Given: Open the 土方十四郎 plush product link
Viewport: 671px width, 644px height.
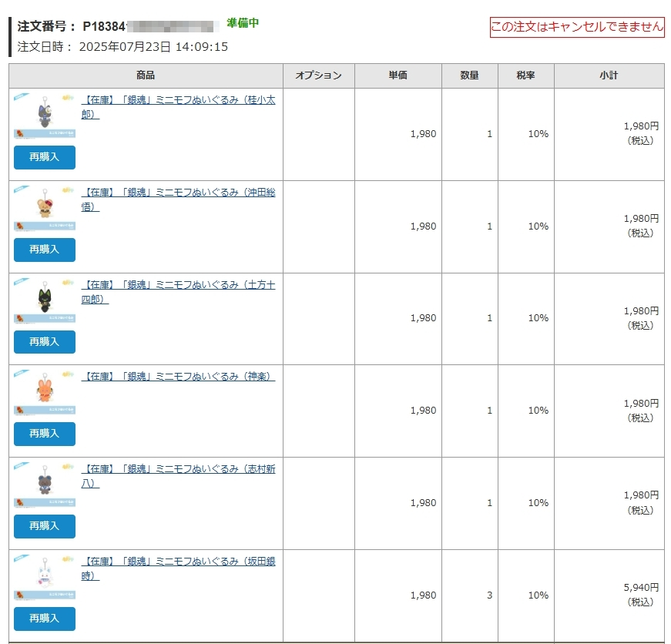Looking at the screenshot, I should [x=178, y=292].
